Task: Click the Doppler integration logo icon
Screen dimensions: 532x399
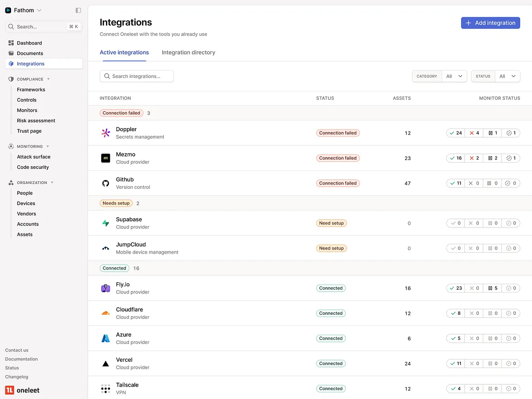Action: coord(106,133)
